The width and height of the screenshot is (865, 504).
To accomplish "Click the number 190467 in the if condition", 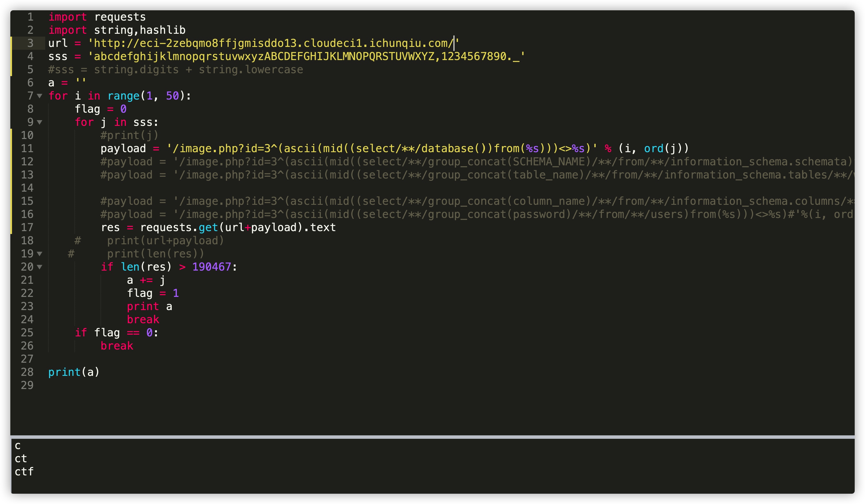I will [x=212, y=267].
